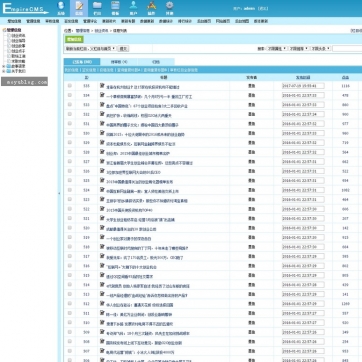Click the edit icon in row ID 531
The height and width of the screenshot is (362, 362).
click(102, 124)
